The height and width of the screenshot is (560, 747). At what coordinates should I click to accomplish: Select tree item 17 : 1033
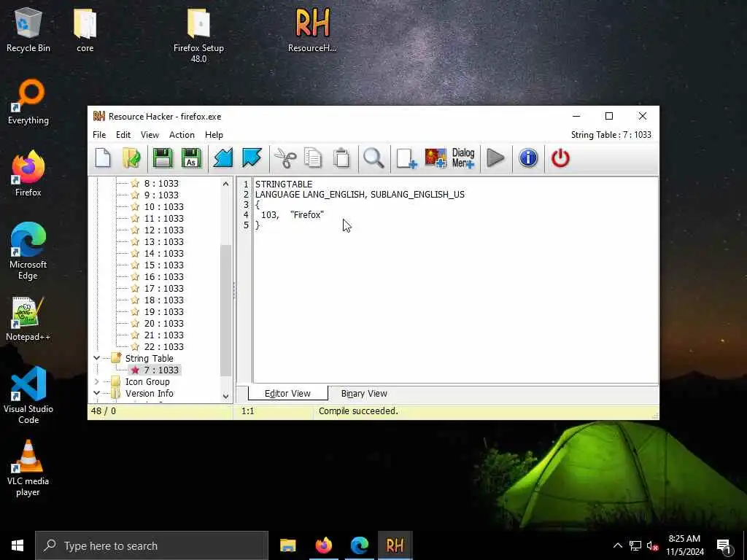coord(164,289)
